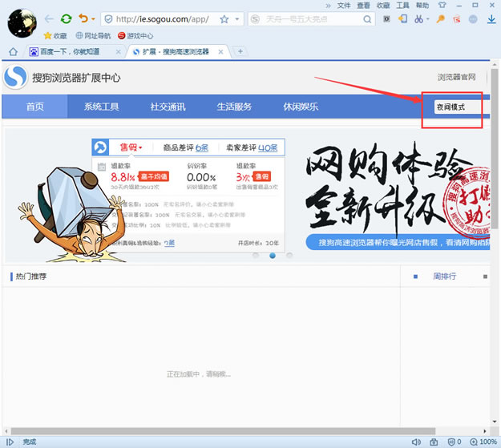Expand the screenshot tool dropdown arrow
The height and width of the screenshot is (448, 501).
pyautogui.click(x=428, y=19)
